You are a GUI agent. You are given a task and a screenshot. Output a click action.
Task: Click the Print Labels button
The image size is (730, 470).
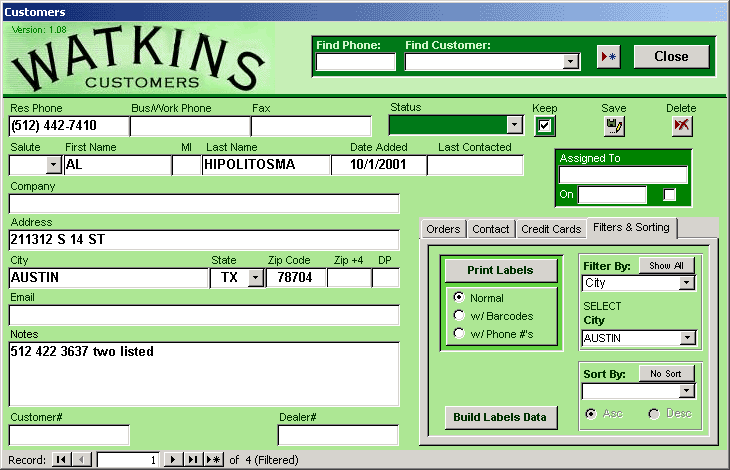pyautogui.click(x=500, y=270)
